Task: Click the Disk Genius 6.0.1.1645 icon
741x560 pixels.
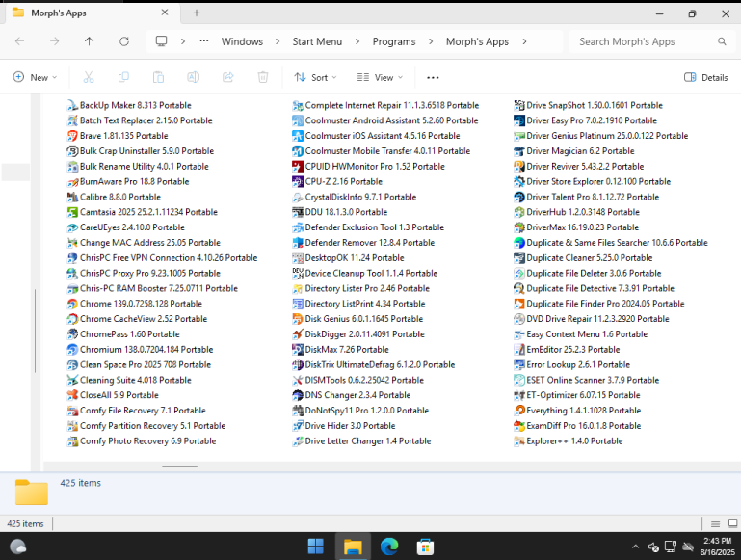Action: pyautogui.click(x=297, y=319)
